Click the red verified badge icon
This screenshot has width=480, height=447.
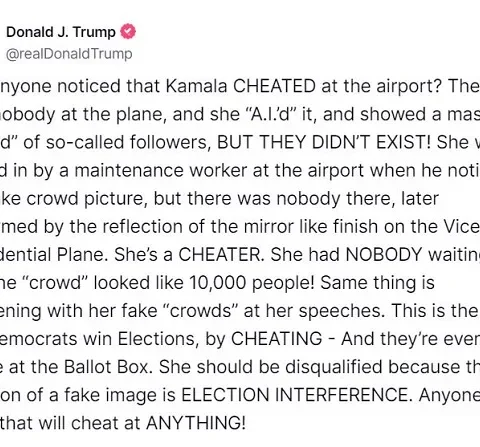[x=128, y=32]
